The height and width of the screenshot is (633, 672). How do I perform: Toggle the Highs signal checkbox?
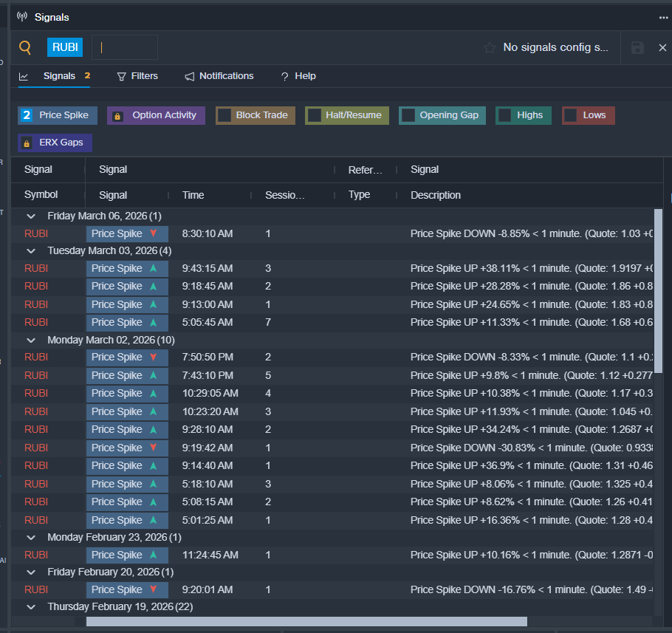click(505, 115)
